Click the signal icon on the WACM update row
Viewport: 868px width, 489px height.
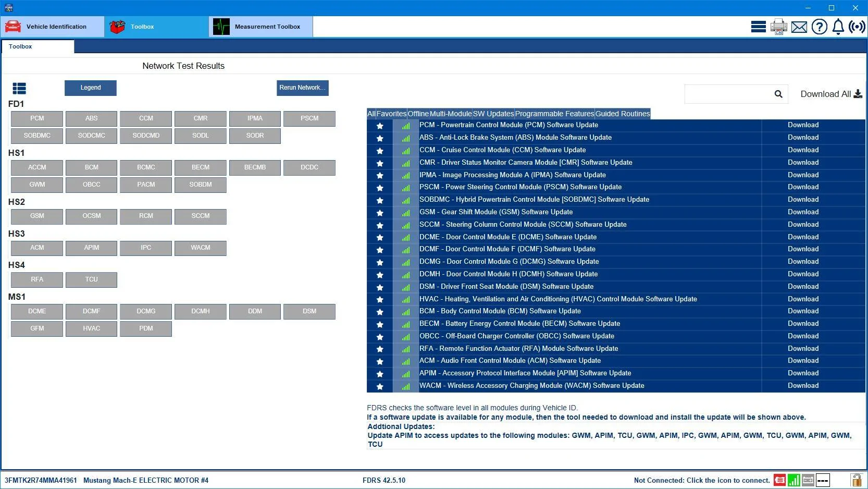point(405,386)
